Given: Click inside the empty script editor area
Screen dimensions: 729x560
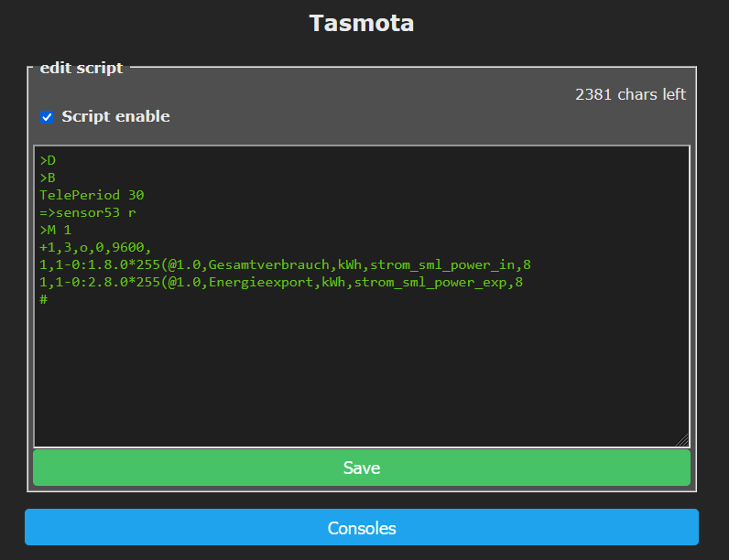Looking at the screenshot, I should 362,375.
